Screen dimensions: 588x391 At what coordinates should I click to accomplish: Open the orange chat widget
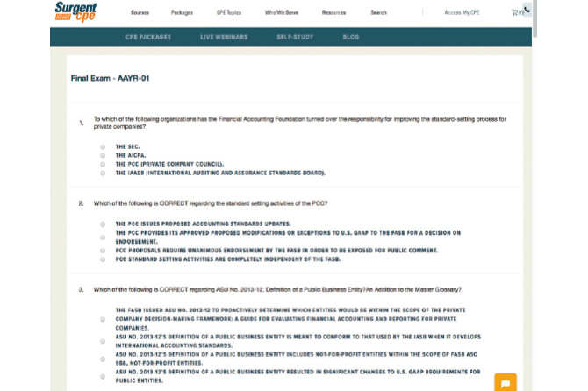506,383
